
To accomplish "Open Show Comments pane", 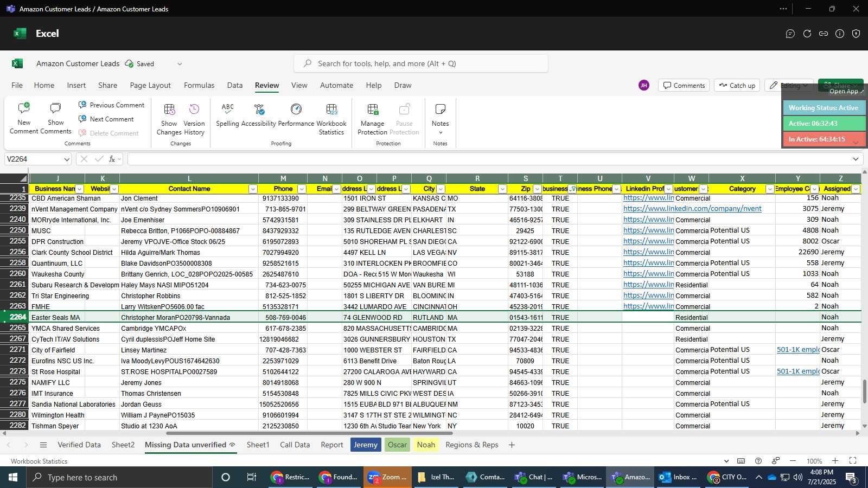I will pyautogui.click(x=55, y=119).
